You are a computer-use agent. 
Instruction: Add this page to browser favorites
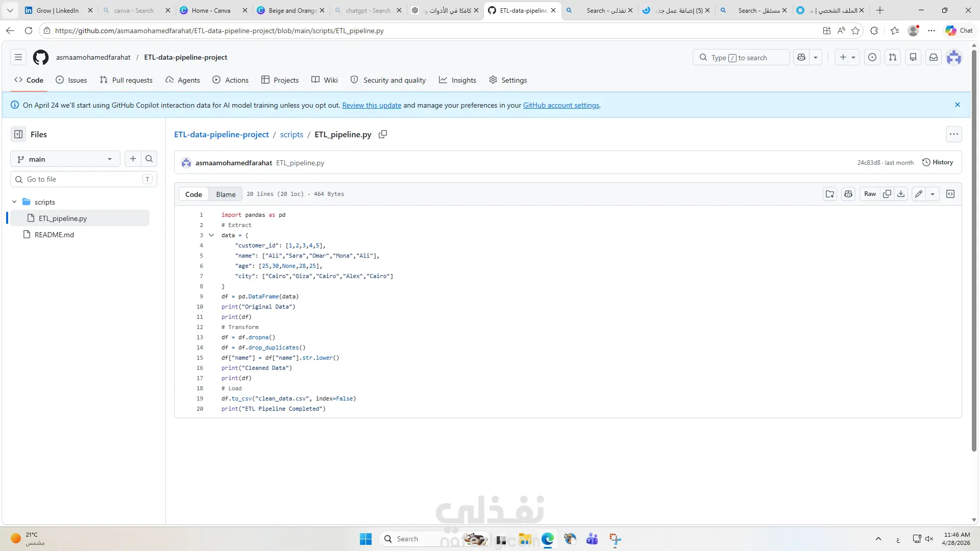856,31
